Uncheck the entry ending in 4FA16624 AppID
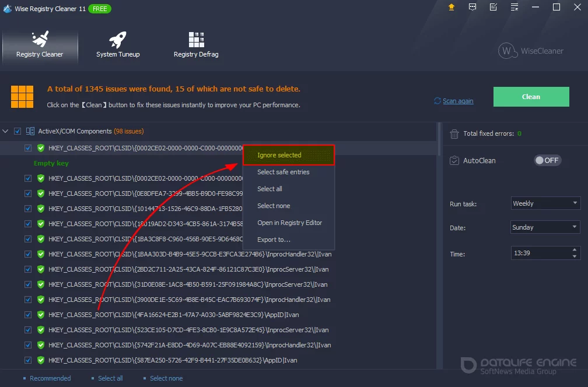 [x=28, y=315]
